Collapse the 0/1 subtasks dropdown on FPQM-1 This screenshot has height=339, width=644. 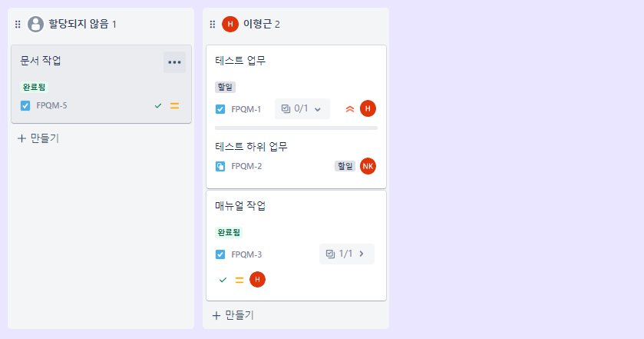tap(302, 109)
